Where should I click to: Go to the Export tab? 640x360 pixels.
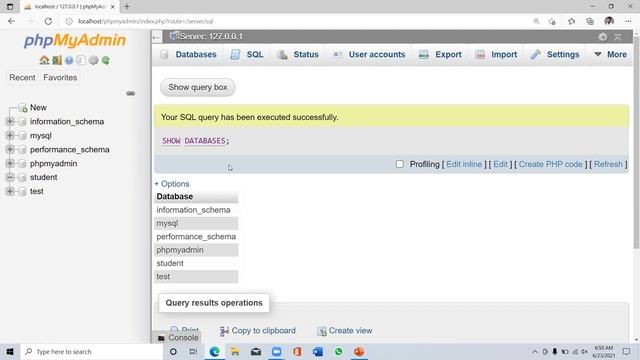(x=440, y=54)
